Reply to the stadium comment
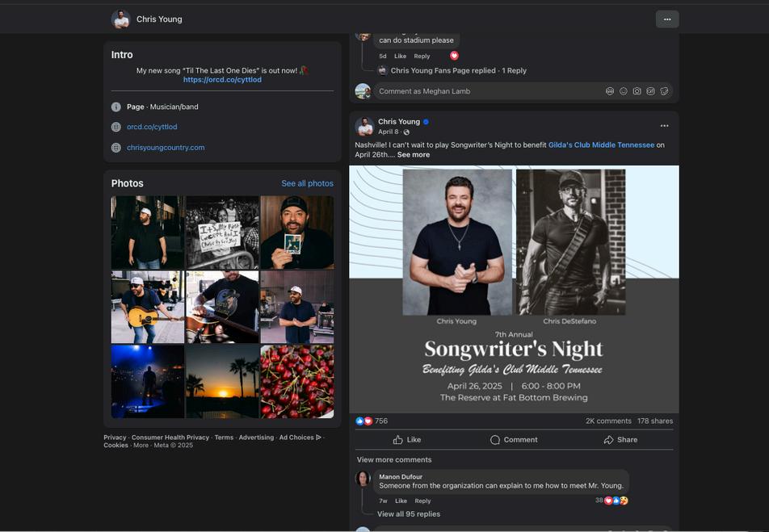The width and height of the screenshot is (769, 532). click(x=422, y=57)
